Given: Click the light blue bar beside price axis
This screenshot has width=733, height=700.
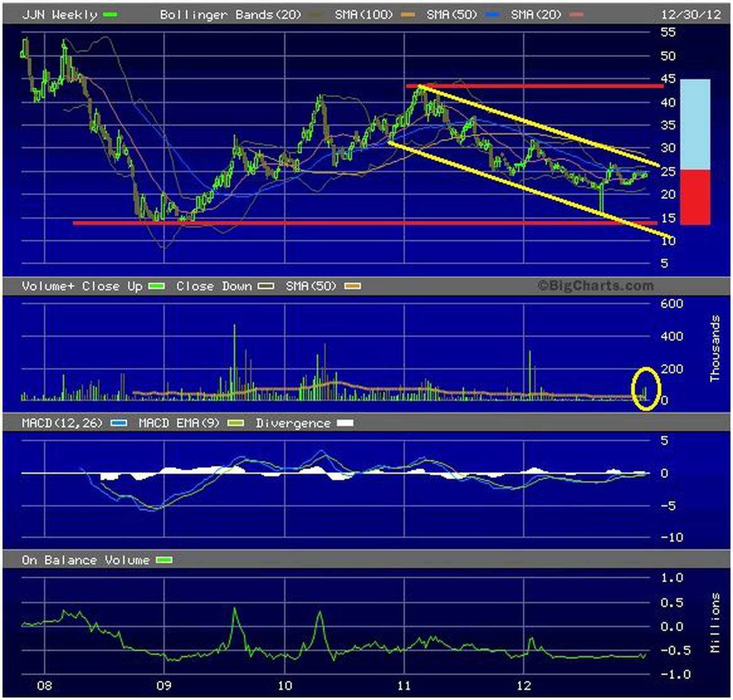Looking at the screenshot, I should (695, 124).
